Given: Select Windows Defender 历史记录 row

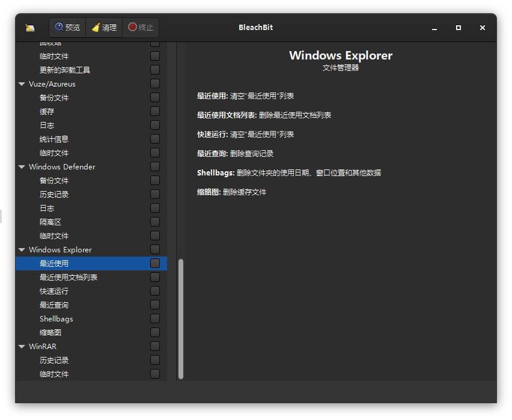Looking at the screenshot, I should coord(91,194).
